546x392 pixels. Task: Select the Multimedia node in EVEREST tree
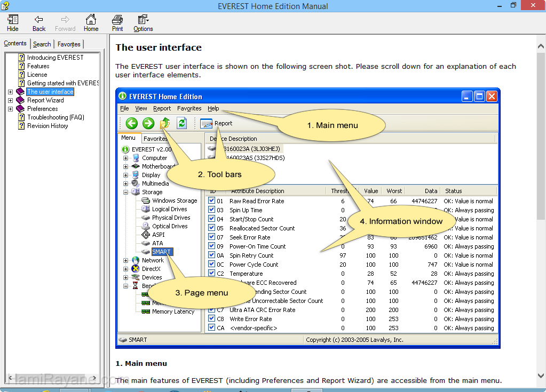(155, 183)
